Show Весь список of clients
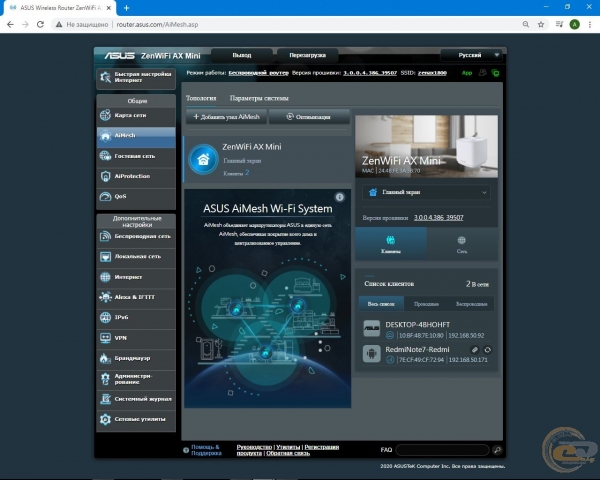 [x=381, y=304]
